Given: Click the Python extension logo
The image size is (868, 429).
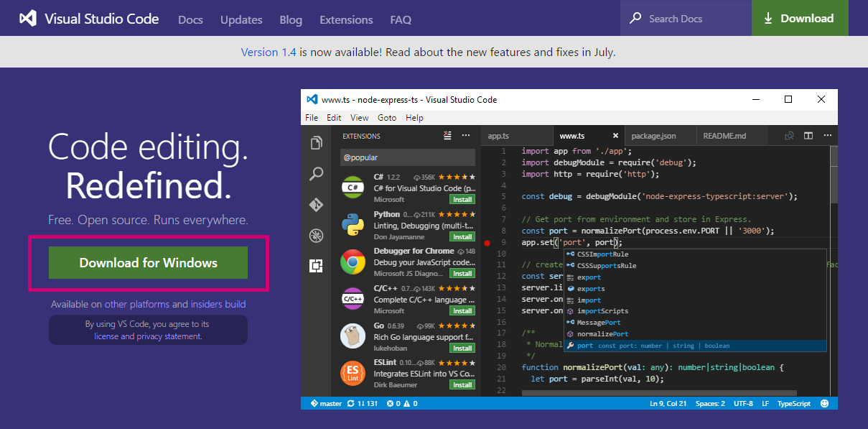Looking at the screenshot, I should pyautogui.click(x=353, y=225).
